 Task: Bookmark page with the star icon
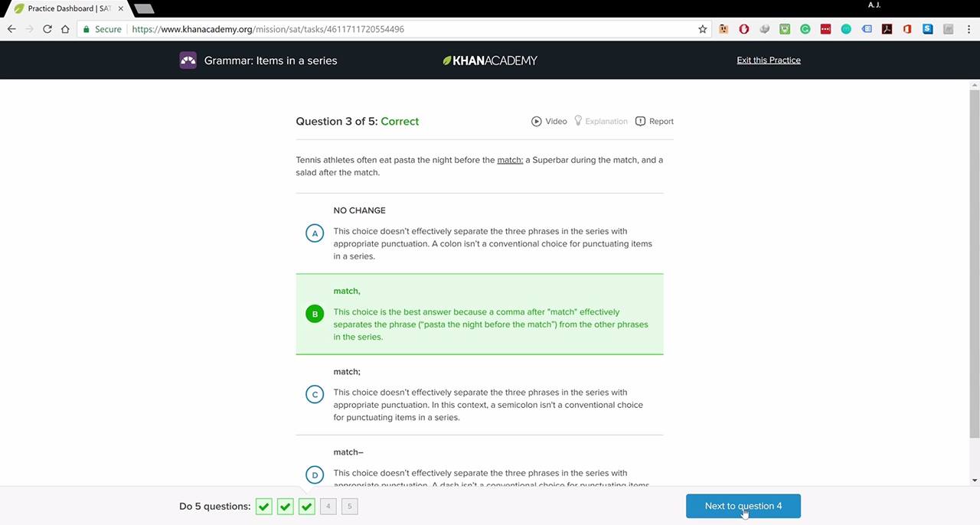702,29
